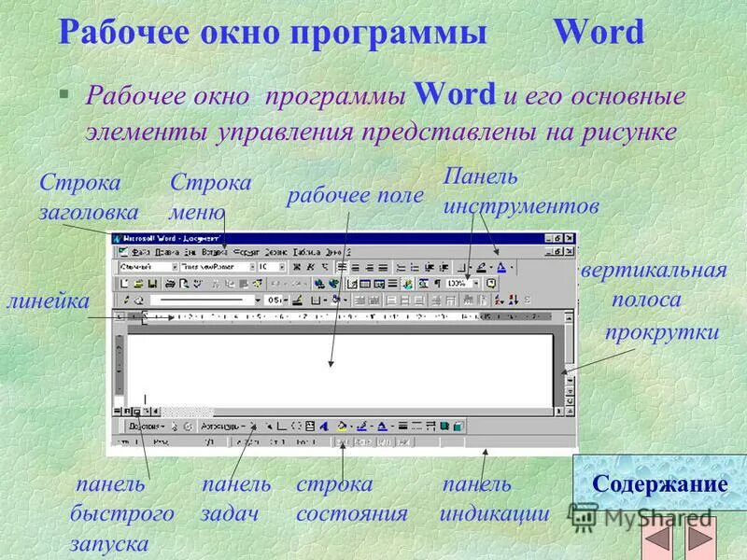Open the Office Assistant help icon
The width and height of the screenshot is (747, 560).
491,284
